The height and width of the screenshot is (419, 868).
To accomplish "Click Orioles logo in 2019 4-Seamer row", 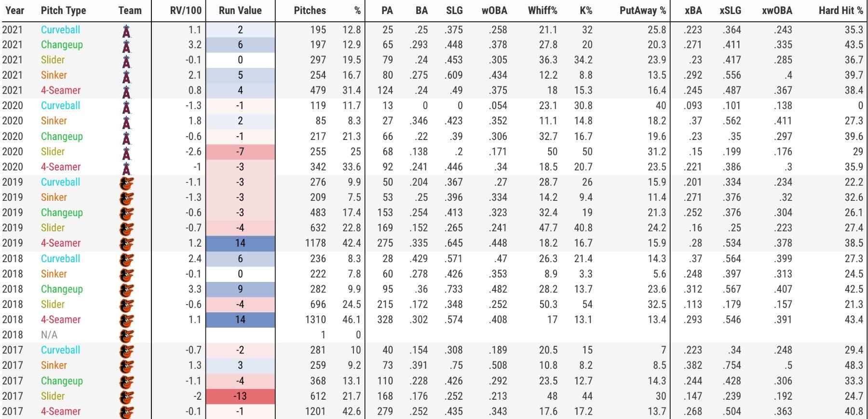I will (126, 244).
